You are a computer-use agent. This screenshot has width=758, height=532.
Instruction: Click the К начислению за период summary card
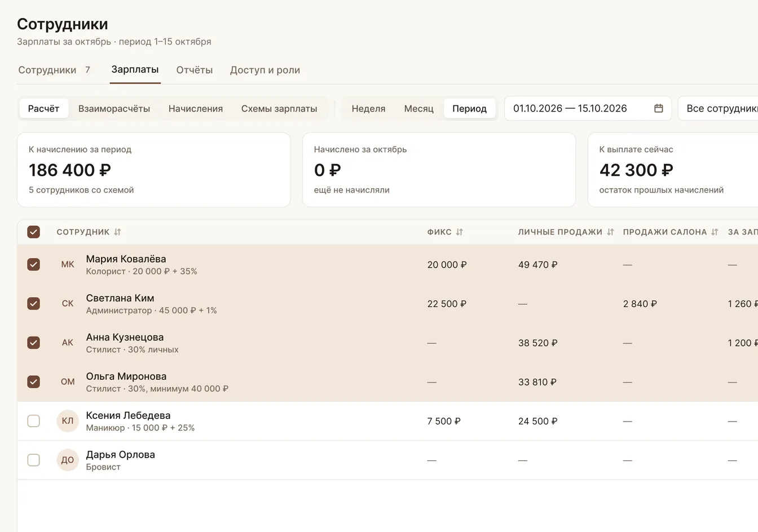[154, 170]
